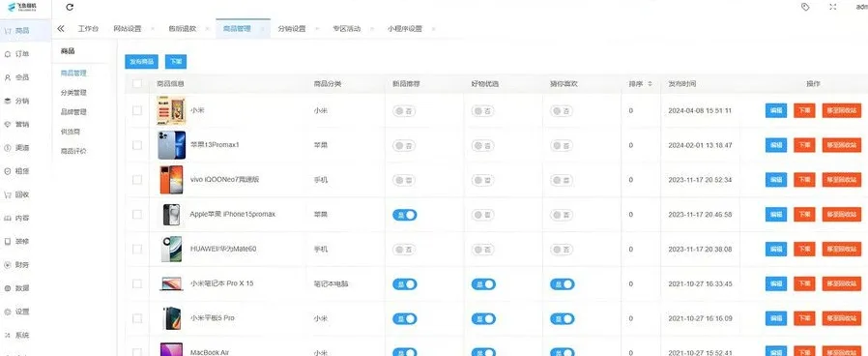
Task: Toggle fullscreen with the expand icon
Action: 833,7
